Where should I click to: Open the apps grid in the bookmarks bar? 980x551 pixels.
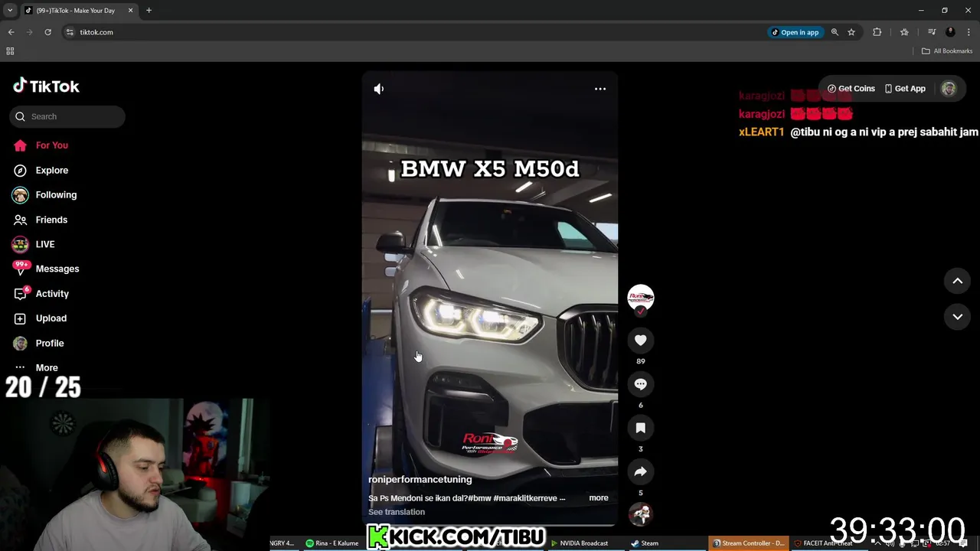click(x=10, y=51)
